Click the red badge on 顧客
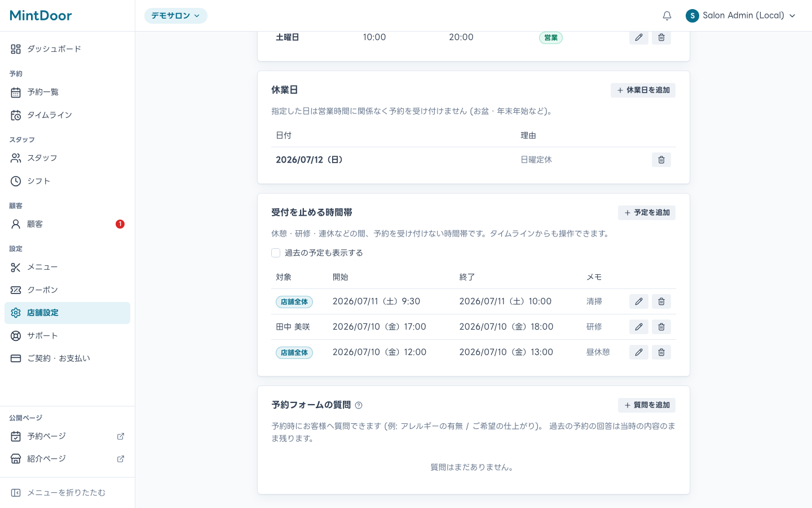Screen dimensions: 812x508 [120, 224]
